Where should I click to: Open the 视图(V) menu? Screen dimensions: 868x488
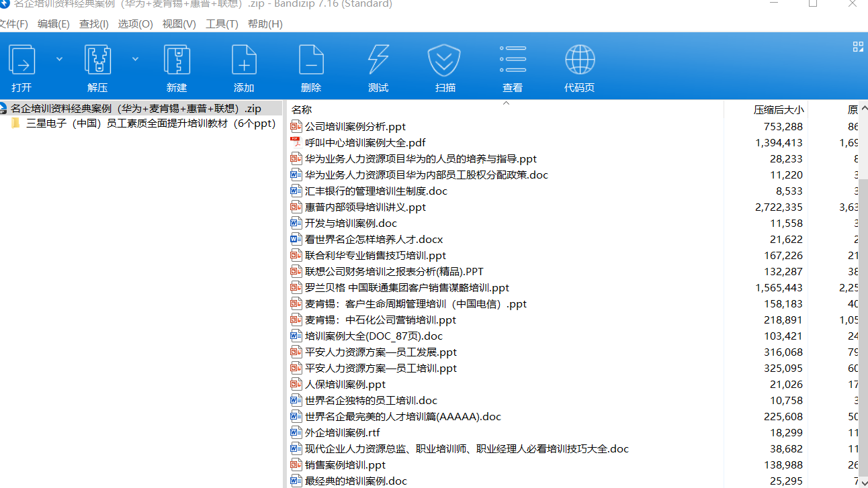[x=179, y=24]
